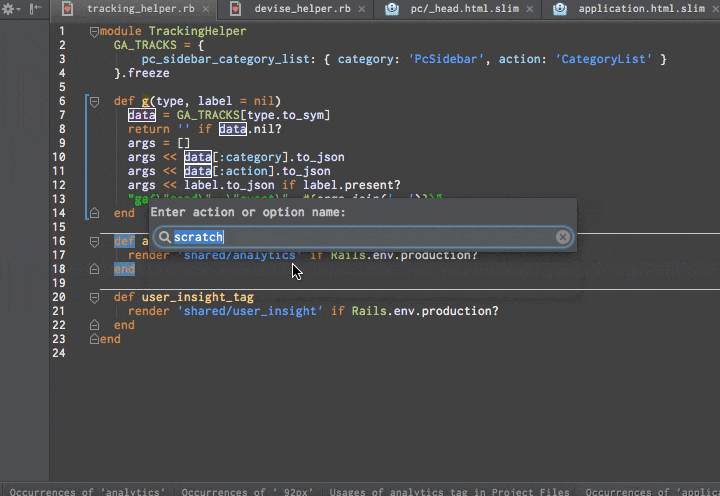Click label.present? on line 12
The image size is (720, 496).
tap(352, 185)
